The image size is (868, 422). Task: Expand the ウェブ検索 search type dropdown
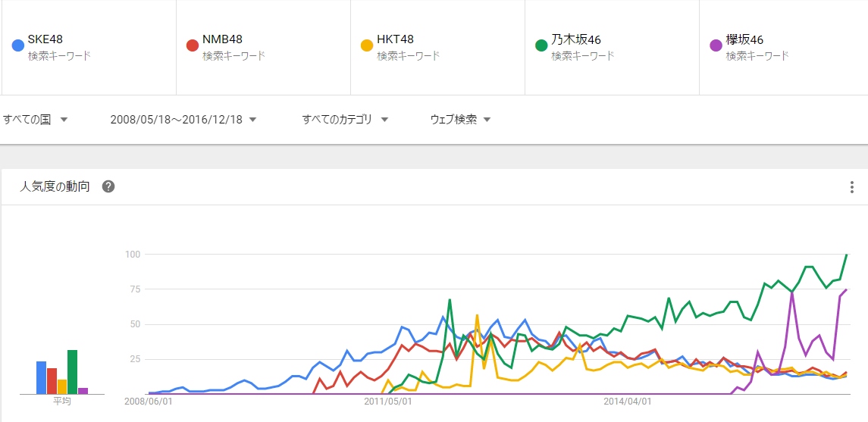tap(461, 120)
